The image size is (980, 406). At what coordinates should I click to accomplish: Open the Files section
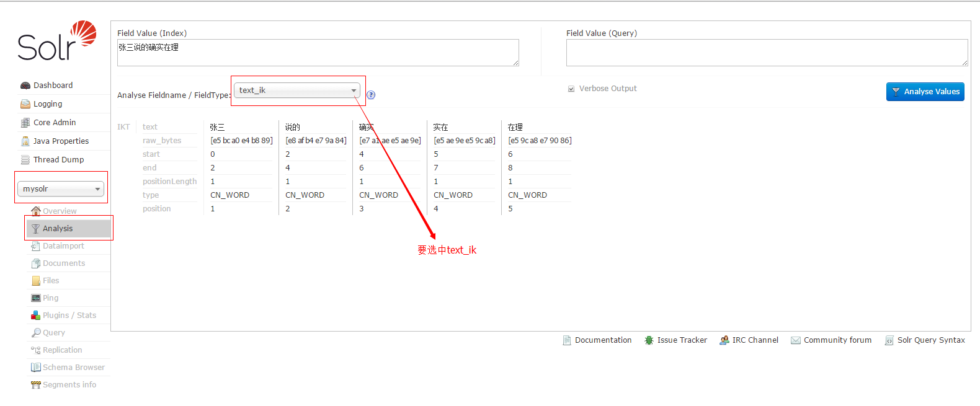tap(51, 281)
